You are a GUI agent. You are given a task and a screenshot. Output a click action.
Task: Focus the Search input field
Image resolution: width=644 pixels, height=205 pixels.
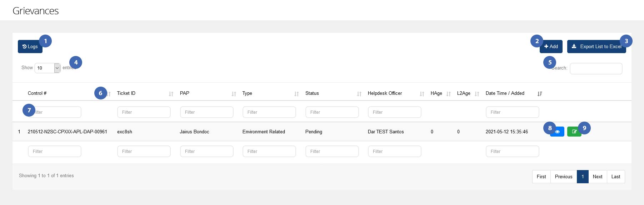[x=596, y=69]
